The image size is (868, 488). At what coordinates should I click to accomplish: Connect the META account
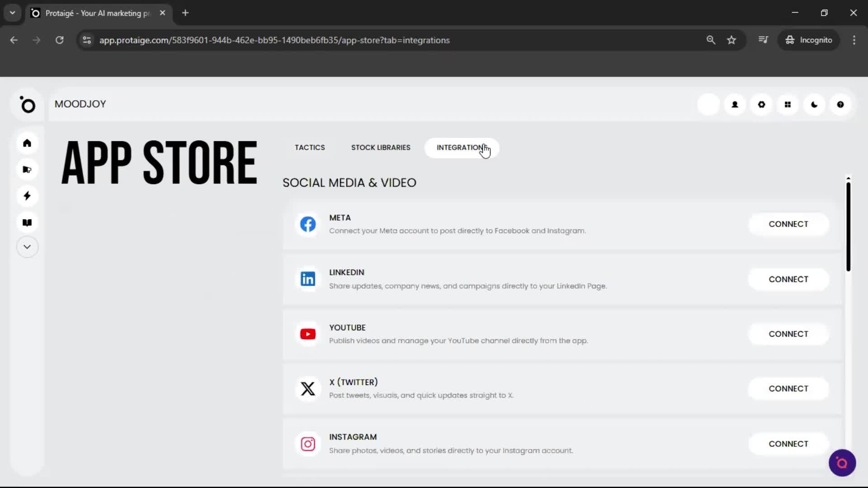(789, 224)
